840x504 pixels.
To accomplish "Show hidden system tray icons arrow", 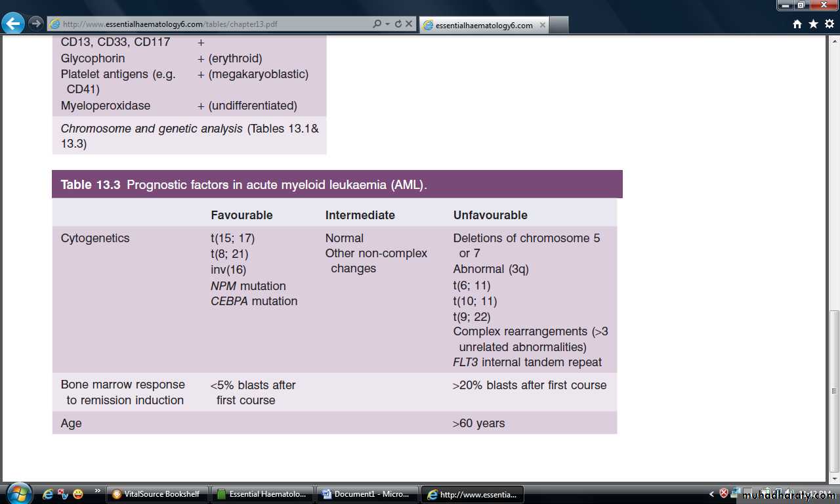I will (712, 494).
